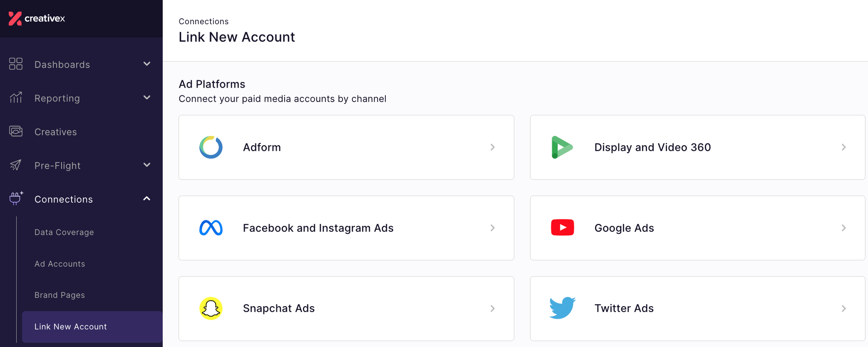This screenshot has width=868, height=347.
Task: Choose Display and Video 360 platform
Action: coord(697,147)
